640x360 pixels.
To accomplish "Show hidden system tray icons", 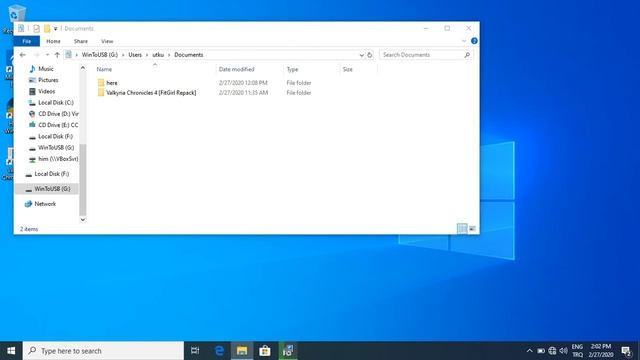I will 529,351.
